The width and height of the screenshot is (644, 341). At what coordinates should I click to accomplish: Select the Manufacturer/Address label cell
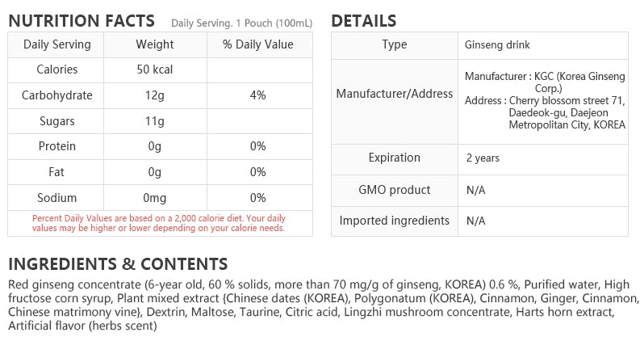pos(395,94)
